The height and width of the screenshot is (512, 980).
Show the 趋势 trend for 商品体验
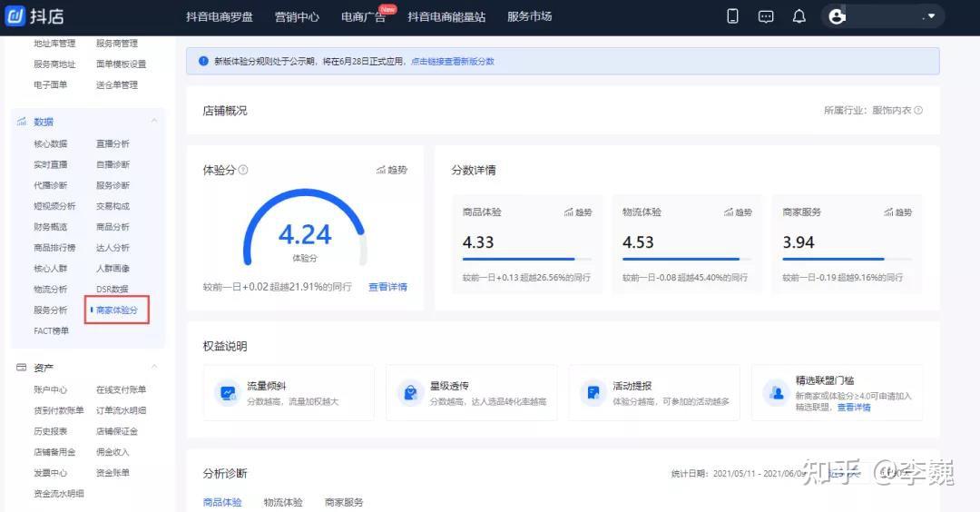(578, 212)
